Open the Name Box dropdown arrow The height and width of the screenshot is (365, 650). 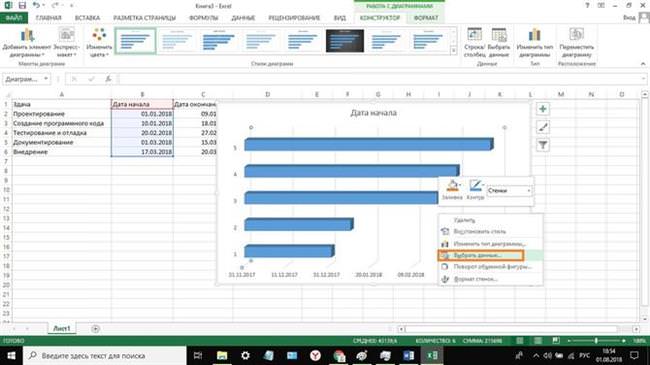46,79
